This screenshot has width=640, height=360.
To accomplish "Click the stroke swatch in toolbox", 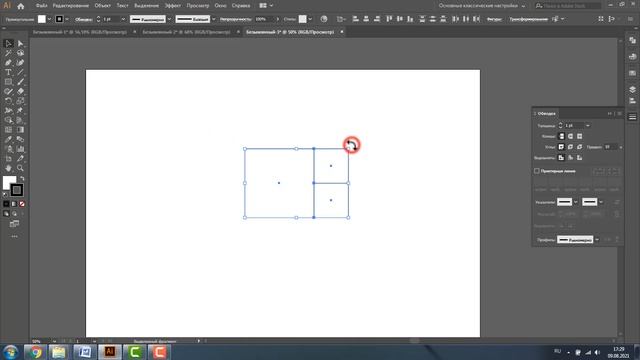I will pyautogui.click(x=17, y=190).
